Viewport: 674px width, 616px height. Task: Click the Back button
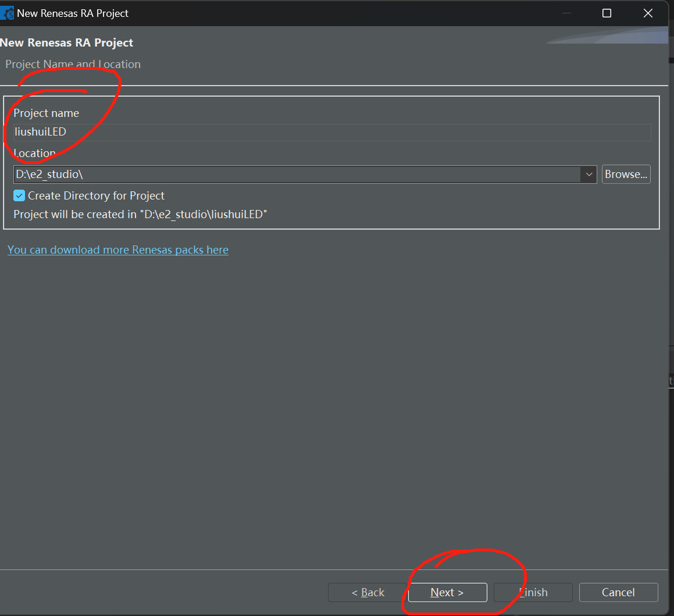[x=368, y=592]
